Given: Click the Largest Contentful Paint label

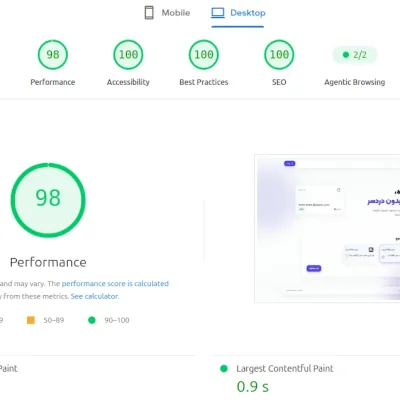Looking at the screenshot, I should [285, 369].
